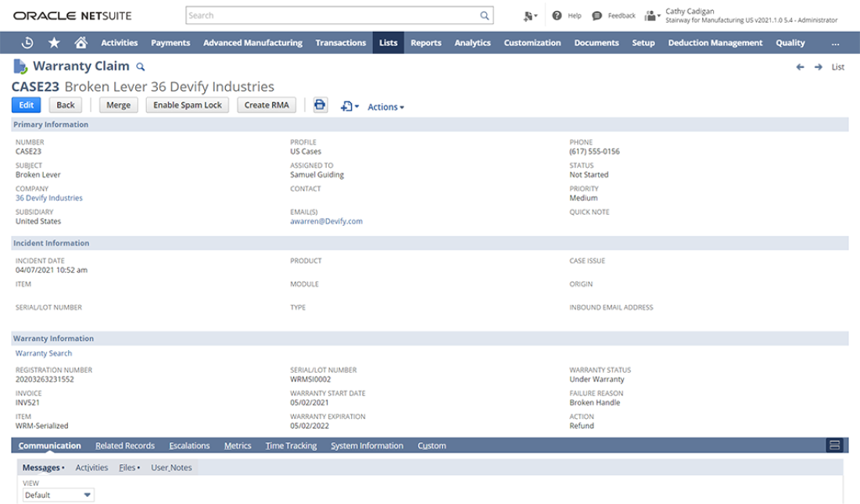Go to previous record arrow
The image size is (860, 504).
tap(800, 67)
